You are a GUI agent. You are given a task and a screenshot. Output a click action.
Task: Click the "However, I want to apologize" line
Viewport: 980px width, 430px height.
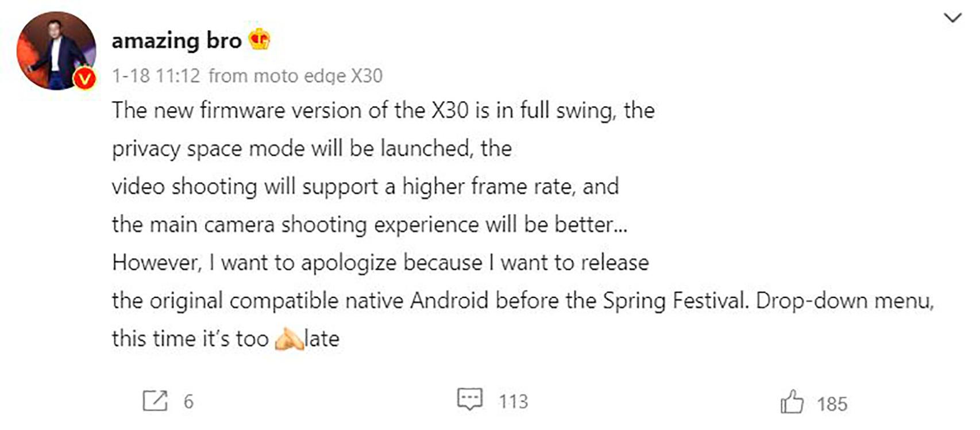380,262
